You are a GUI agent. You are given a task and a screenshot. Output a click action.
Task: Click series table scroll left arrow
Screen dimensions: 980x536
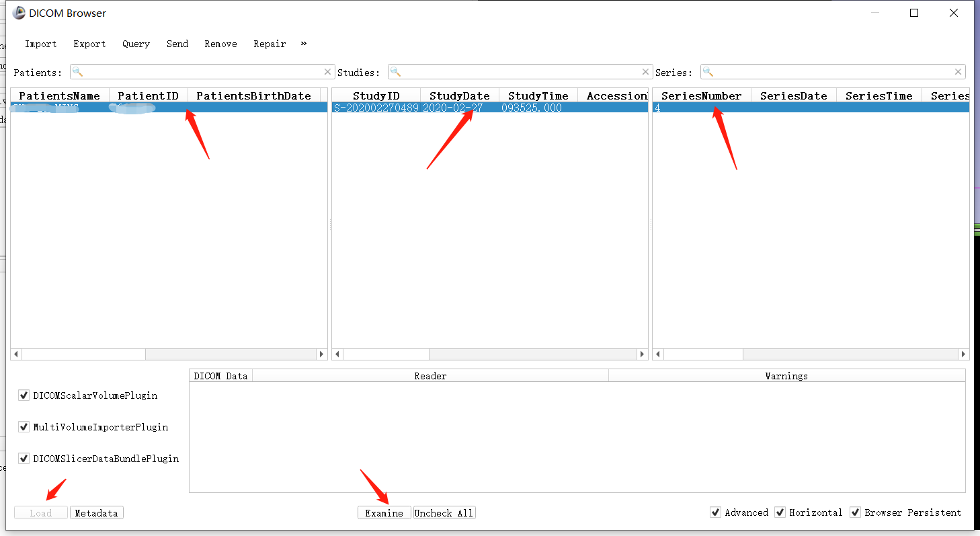[658, 354]
